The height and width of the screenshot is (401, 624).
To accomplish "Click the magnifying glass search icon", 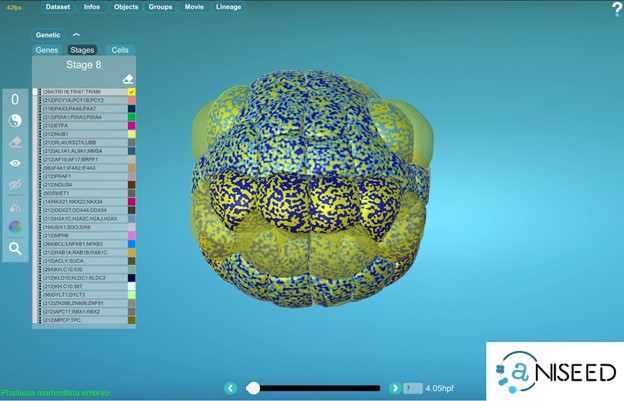I will pyautogui.click(x=15, y=248).
